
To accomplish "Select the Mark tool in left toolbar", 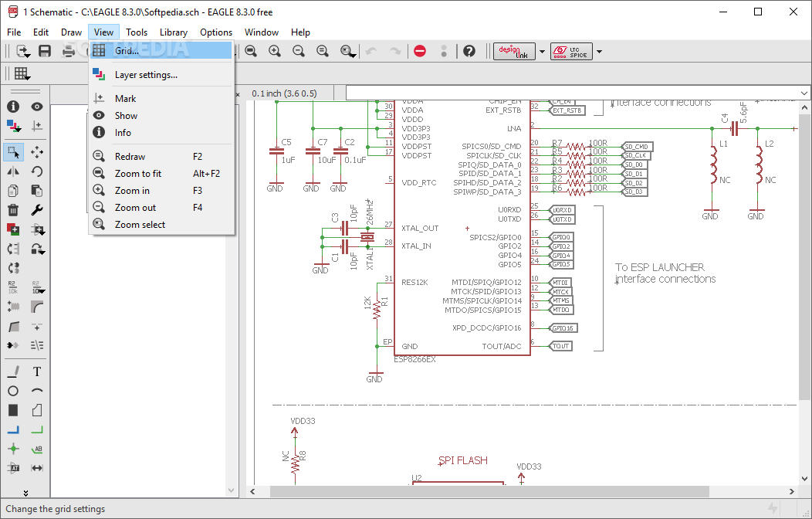I will click(37, 126).
